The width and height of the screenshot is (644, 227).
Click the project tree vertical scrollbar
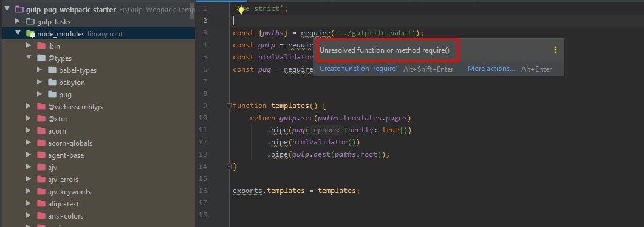(x=192, y=10)
